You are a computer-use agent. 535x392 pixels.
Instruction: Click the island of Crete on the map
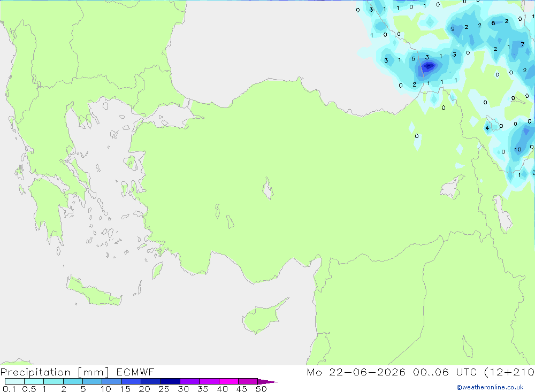click(94, 291)
